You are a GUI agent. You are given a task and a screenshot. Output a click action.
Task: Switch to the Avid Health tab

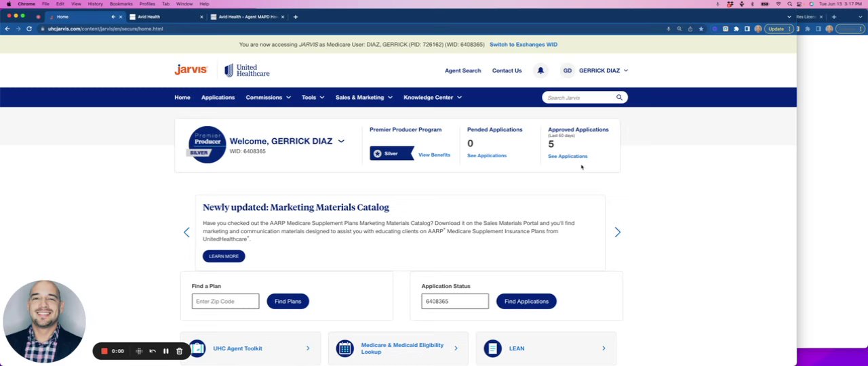click(x=166, y=16)
